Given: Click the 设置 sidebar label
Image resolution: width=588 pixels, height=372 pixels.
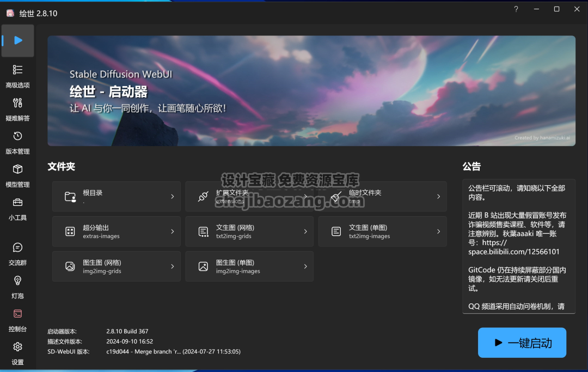Looking at the screenshot, I should [17, 362].
